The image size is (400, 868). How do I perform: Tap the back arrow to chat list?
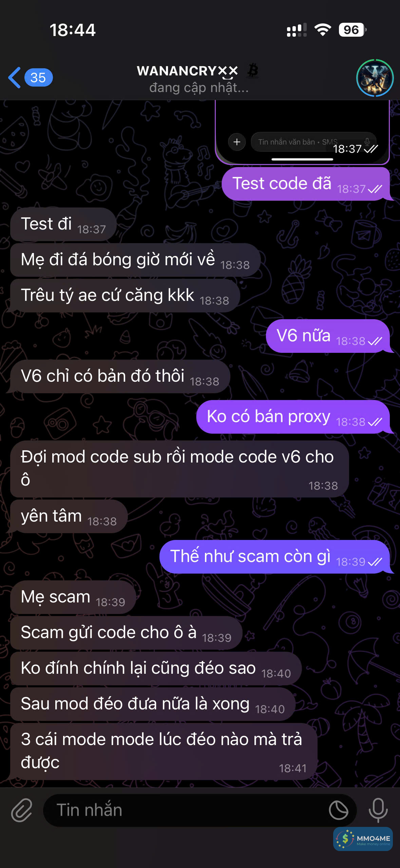click(x=14, y=77)
